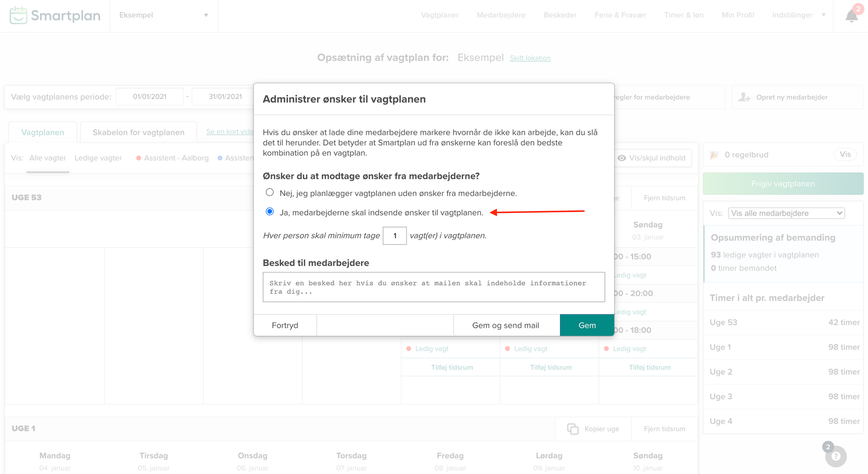Select 'Ja, medarbejderne skal indsende ønsker' radio
Viewport: 868px width, 474px height.
tap(270, 212)
